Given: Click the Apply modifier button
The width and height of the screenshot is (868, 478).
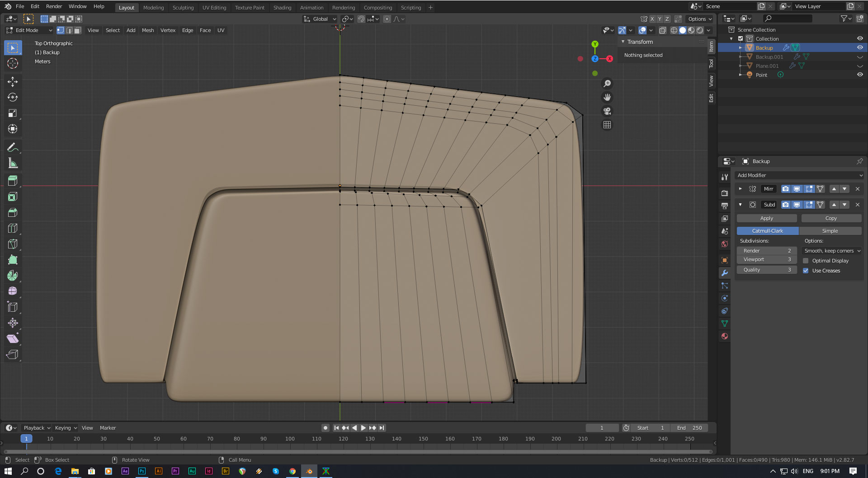Looking at the screenshot, I should tap(767, 218).
